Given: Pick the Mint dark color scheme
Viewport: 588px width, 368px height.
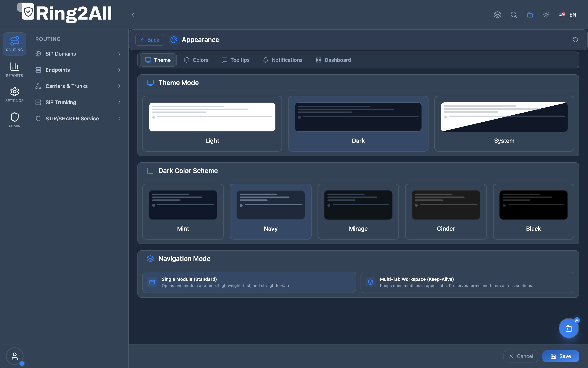Looking at the screenshot, I should 183,211.
